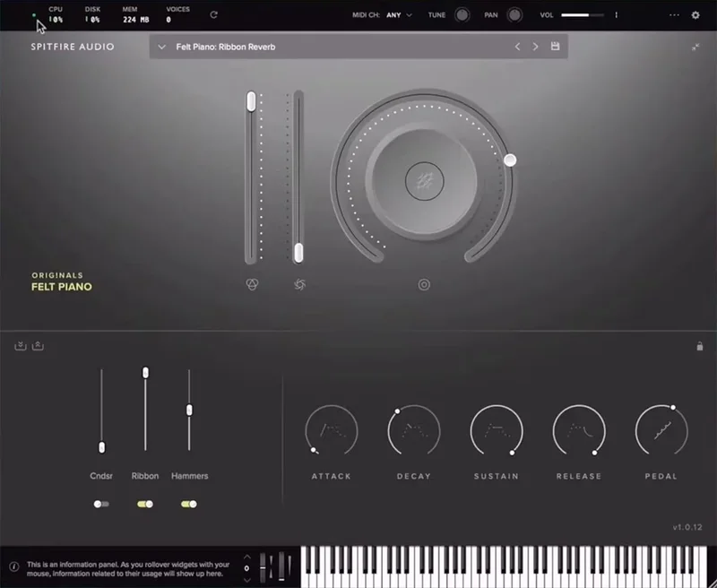The height and width of the screenshot is (588, 717).
Task: Click the 224 MB memory readout
Action: (x=136, y=20)
